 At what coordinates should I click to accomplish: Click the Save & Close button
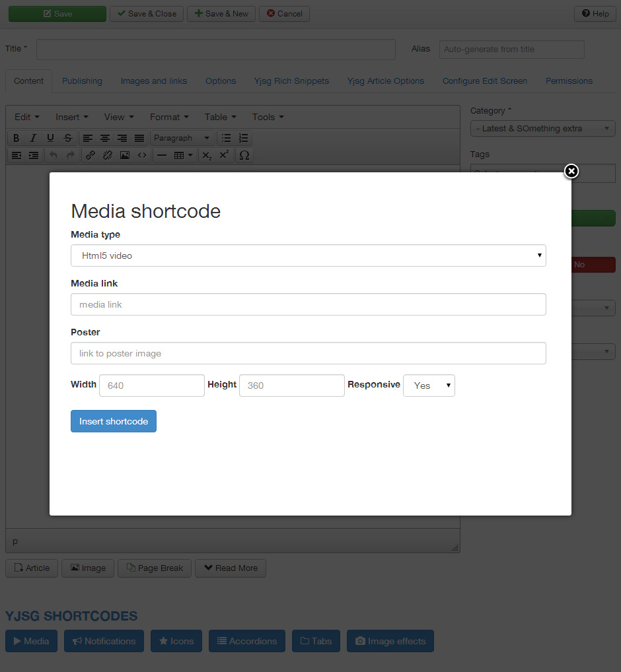coord(147,14)
